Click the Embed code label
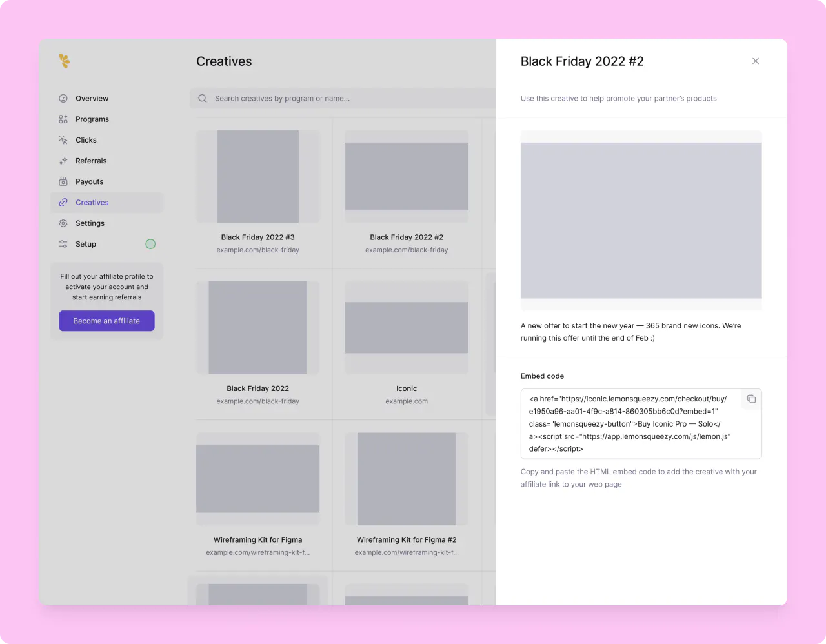826x644 pixels. click(542, 376)
